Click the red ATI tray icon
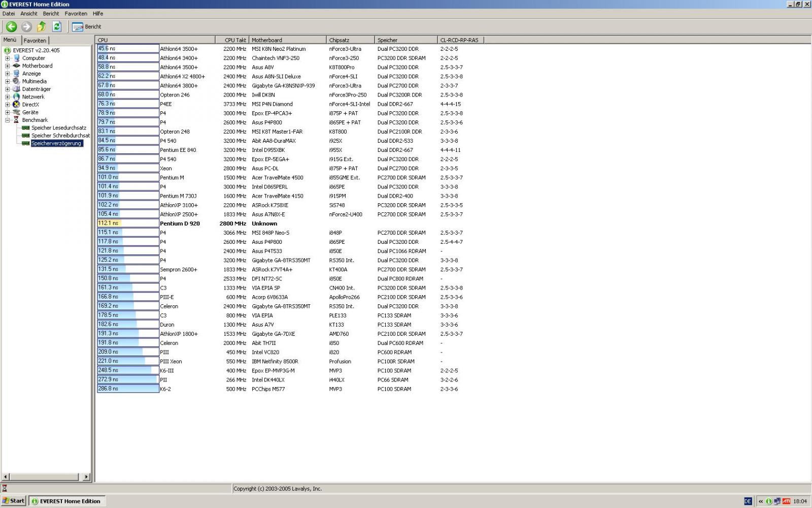 pyautogui.click(x=786, y=501)
